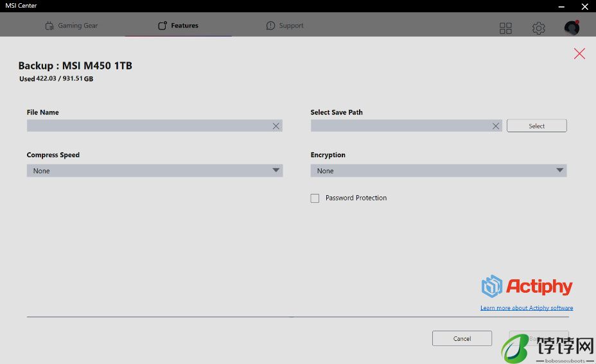596x364 pixels.
Task: Open the Support tab
Action: [285, 26]
